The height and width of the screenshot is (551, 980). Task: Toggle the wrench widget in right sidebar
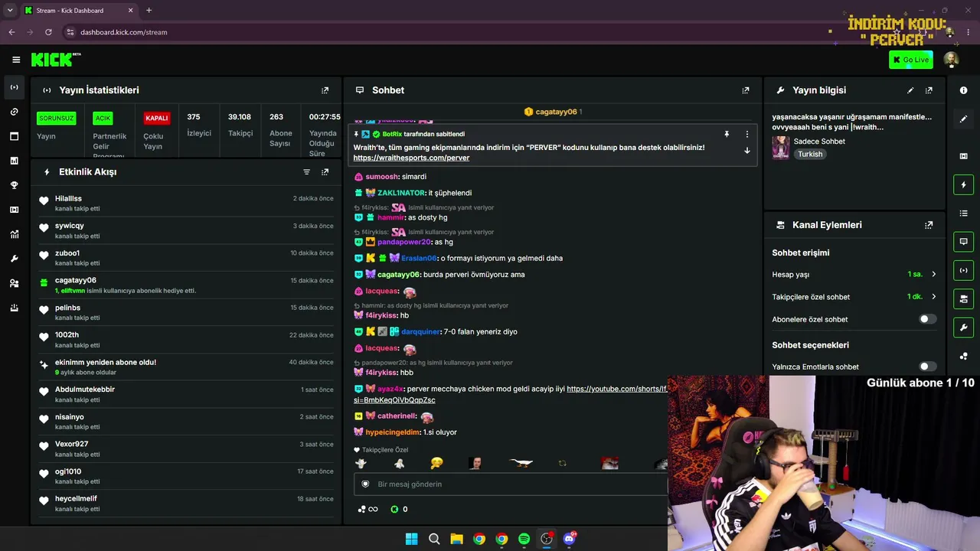pyautogui.click(x=963, y=328)
